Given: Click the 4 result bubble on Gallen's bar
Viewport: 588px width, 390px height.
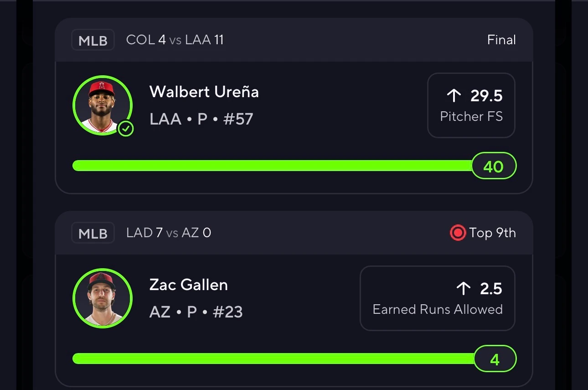Looking at the screenshot, I should [x=495, y=359].
